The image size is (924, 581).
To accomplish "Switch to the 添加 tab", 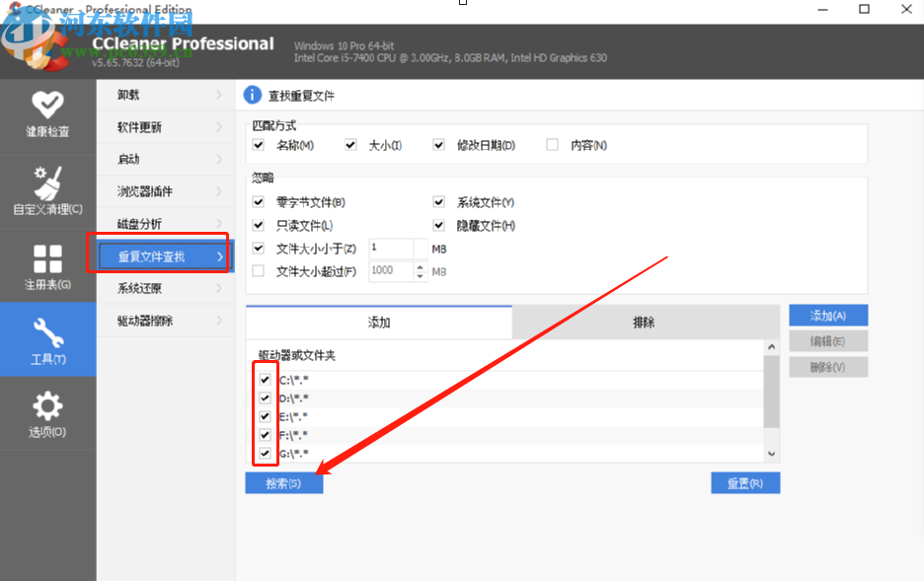I will click(379, 322).
